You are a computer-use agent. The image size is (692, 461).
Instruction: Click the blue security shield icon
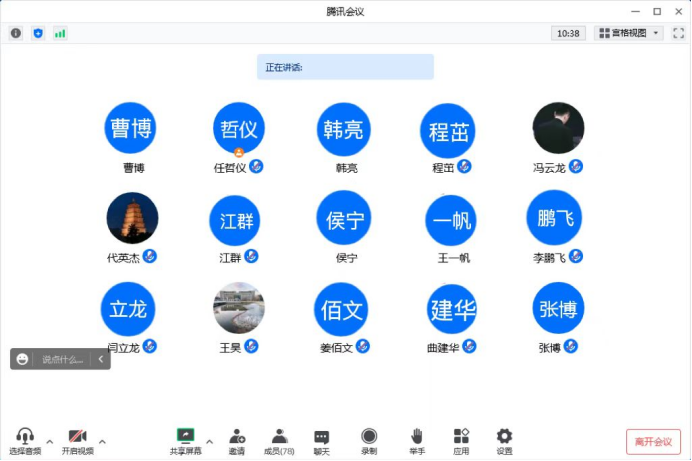(38, 33)
